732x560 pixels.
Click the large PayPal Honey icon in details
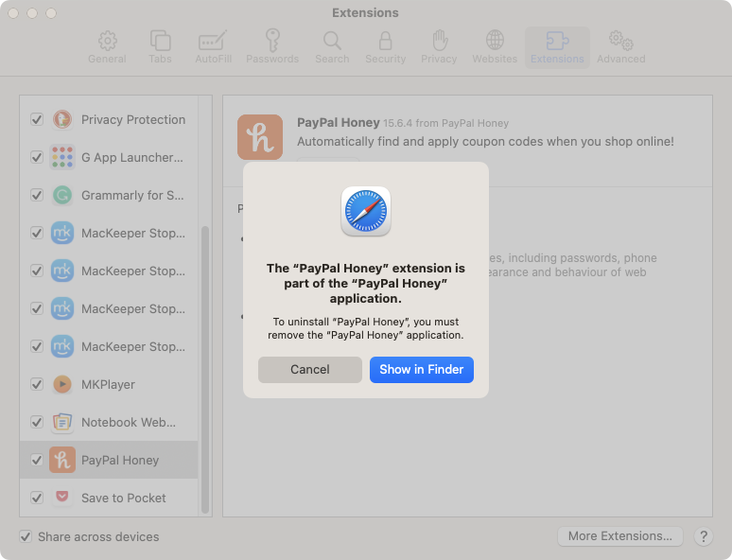260,137
